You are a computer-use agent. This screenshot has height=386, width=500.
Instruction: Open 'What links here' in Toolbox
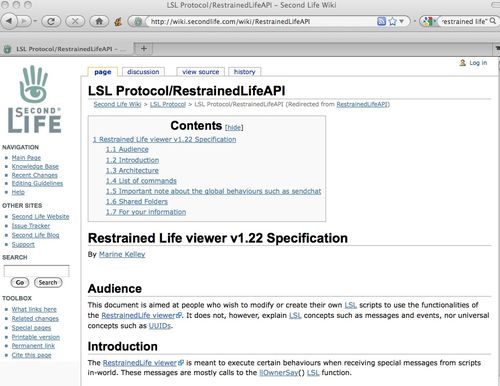click(34, 309)
